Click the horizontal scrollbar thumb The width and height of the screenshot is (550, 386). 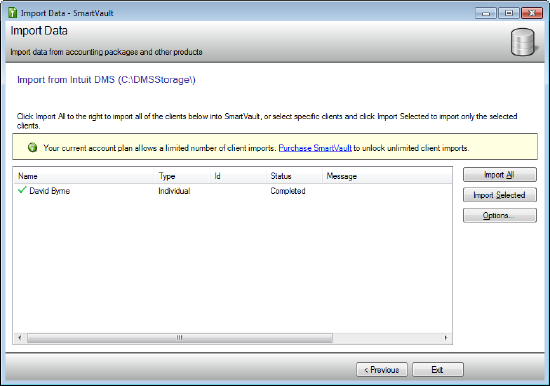[180, 338]
